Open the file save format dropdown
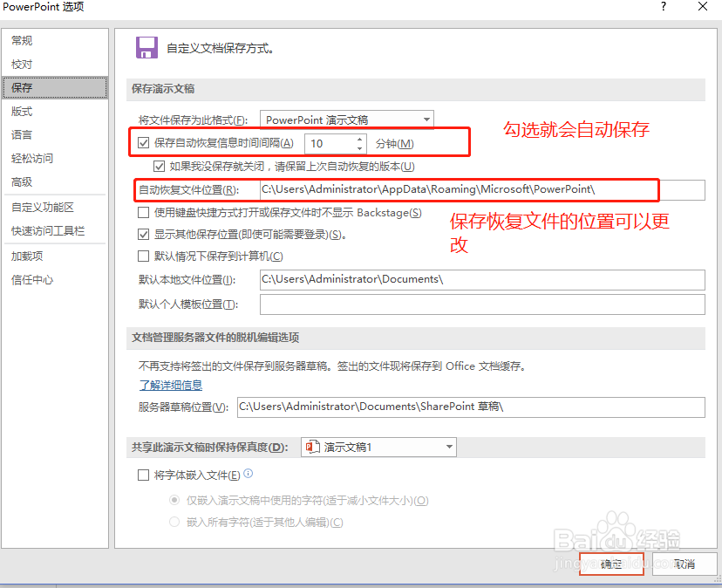 [426, 119]
